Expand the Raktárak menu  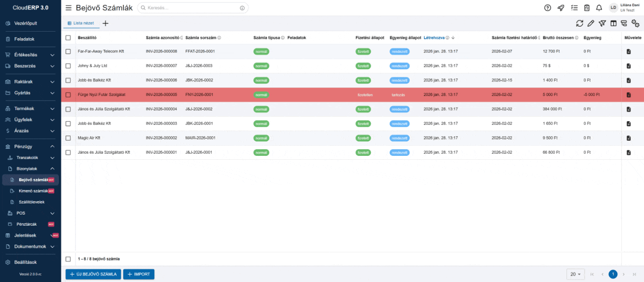click(x=30, y=81)
